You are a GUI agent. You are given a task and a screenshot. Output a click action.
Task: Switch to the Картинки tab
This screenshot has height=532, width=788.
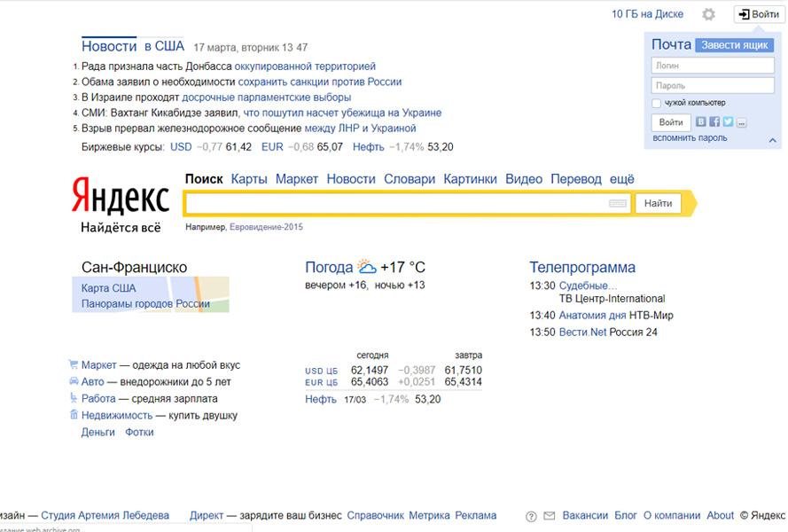(470, 179)
